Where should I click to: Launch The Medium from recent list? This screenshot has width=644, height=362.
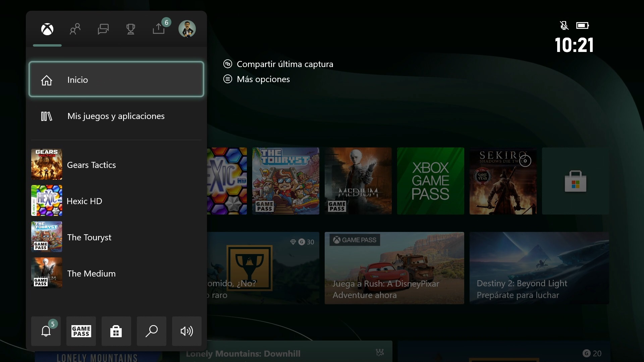91,273
